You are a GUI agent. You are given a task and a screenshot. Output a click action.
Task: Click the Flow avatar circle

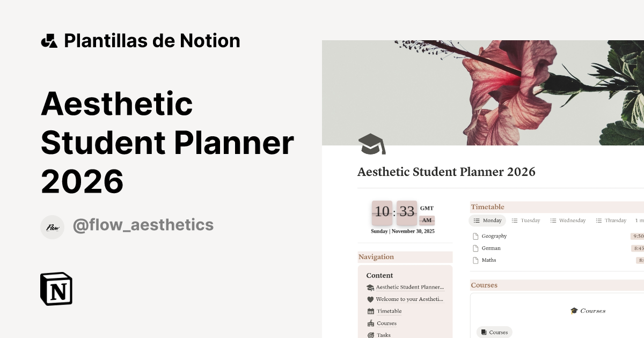point(53,226)
